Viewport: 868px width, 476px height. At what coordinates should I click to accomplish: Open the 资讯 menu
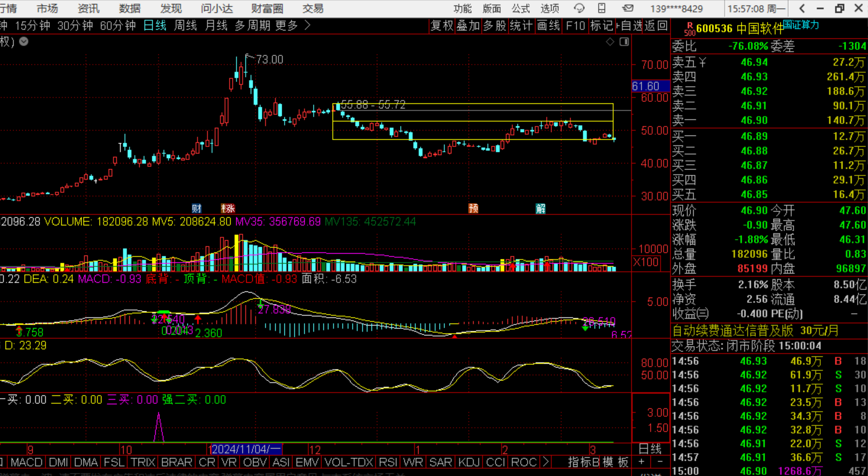click(x=89, y=8)
